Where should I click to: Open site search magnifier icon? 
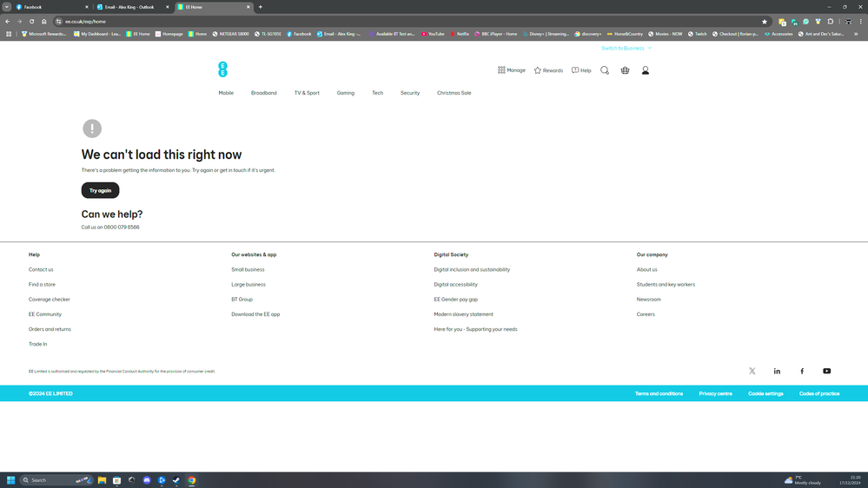(605, 70)
